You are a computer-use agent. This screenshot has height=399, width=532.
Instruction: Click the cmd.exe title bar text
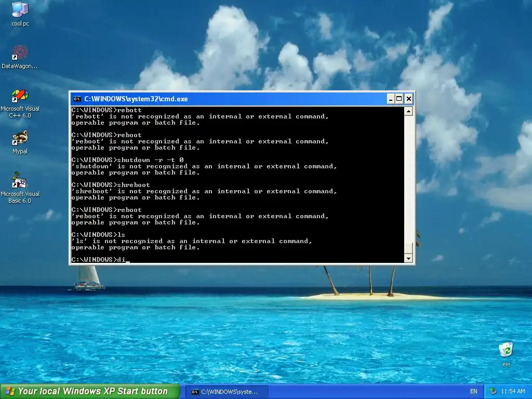[x=136, y=99]
